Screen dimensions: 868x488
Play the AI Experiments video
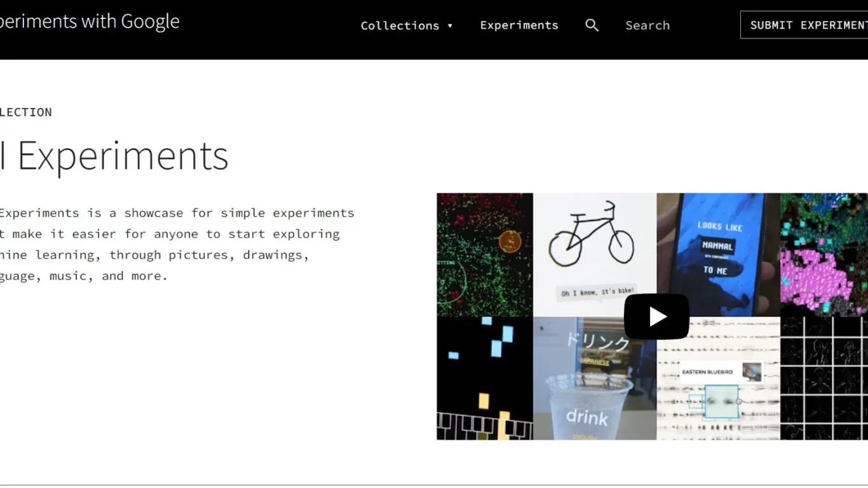656,316
